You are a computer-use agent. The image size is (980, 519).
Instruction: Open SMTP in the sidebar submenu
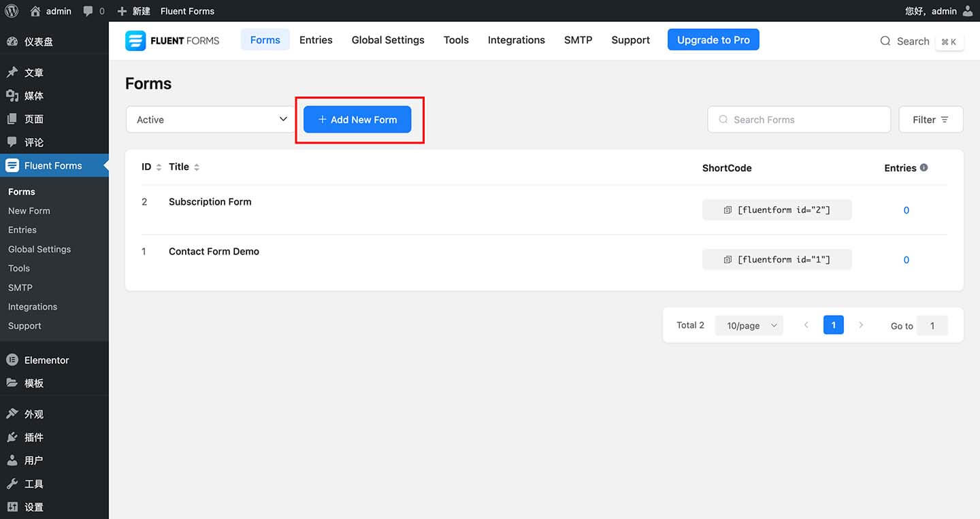pos(20,288)
